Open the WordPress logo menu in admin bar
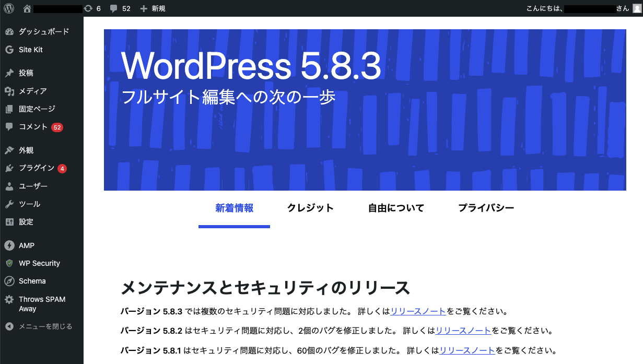 (x=9, y=8)
